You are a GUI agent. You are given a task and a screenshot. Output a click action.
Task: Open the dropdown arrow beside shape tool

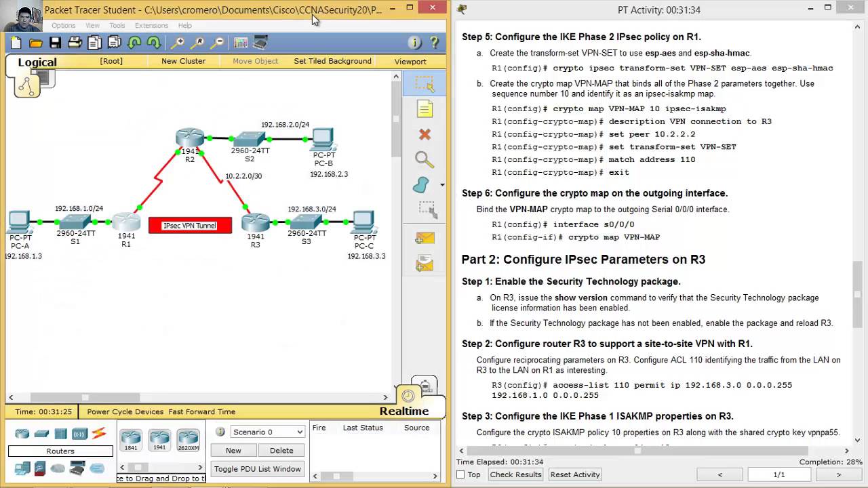(x=442, y=185)
